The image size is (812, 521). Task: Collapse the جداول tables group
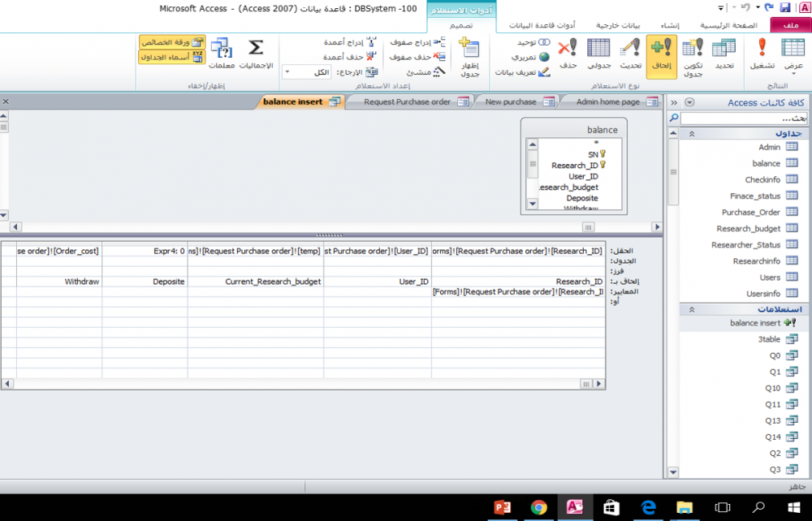[691, 134]
